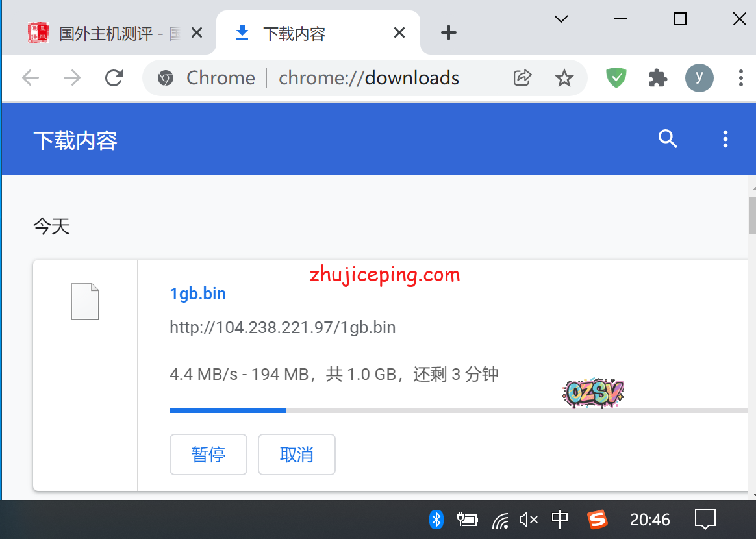Click the chrome://downloads address field
756x539 pixels.
(368, 79)
